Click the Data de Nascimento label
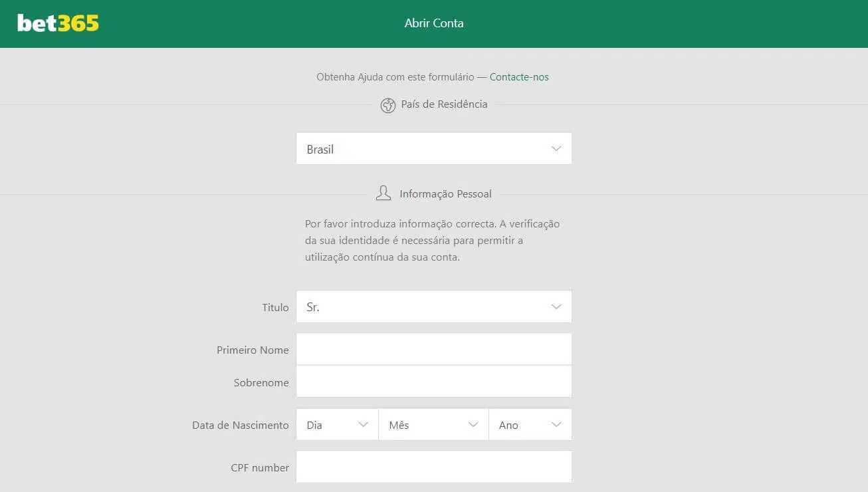This screenshot has height=492, width=868. pyautogui.click(x=241, y=425)
